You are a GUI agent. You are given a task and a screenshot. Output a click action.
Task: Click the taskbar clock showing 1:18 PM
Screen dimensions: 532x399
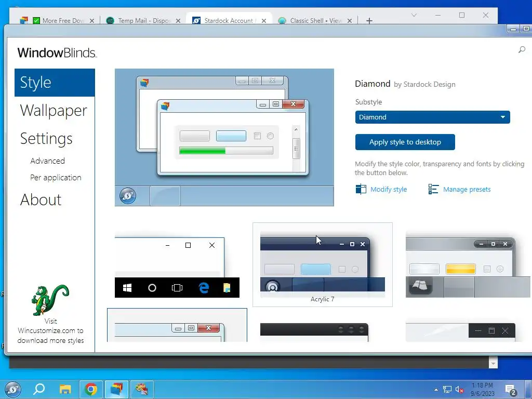pyautogui.click(x=483, y=390)
